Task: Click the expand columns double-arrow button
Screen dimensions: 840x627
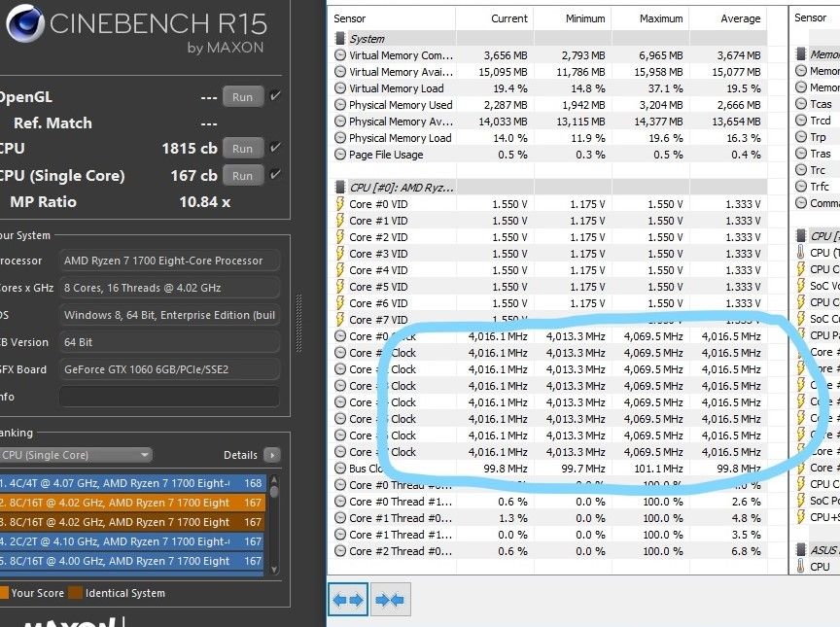Action: point(348,600)
